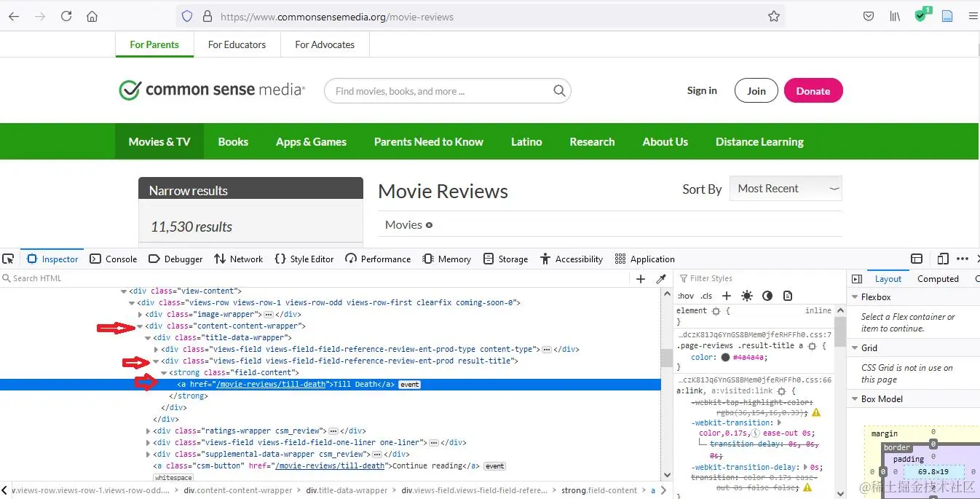Collapse the Box Model section
This screenshot has width=980, height=499.
(x=853, y=399)
